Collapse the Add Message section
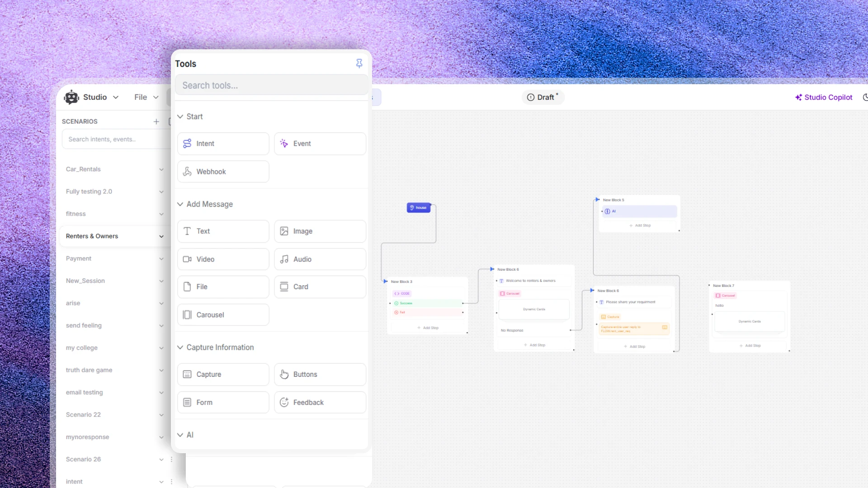 click(180, 204)
